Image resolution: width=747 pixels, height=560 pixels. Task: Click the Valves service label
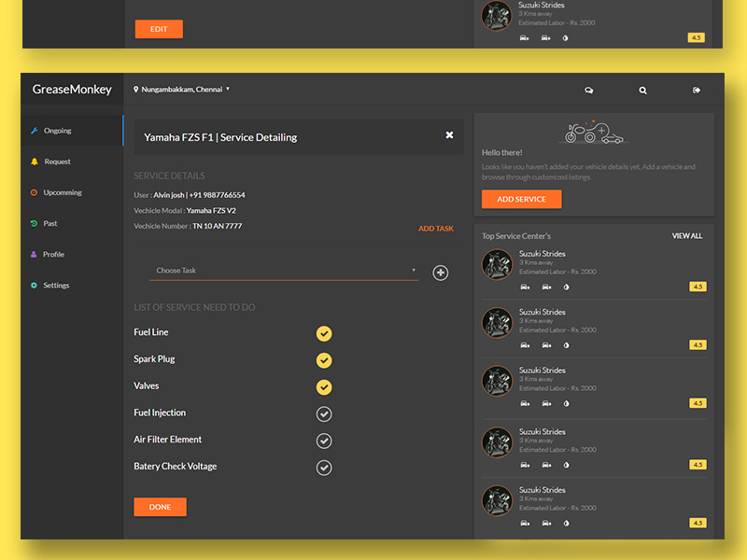click(x=147, y=385)
